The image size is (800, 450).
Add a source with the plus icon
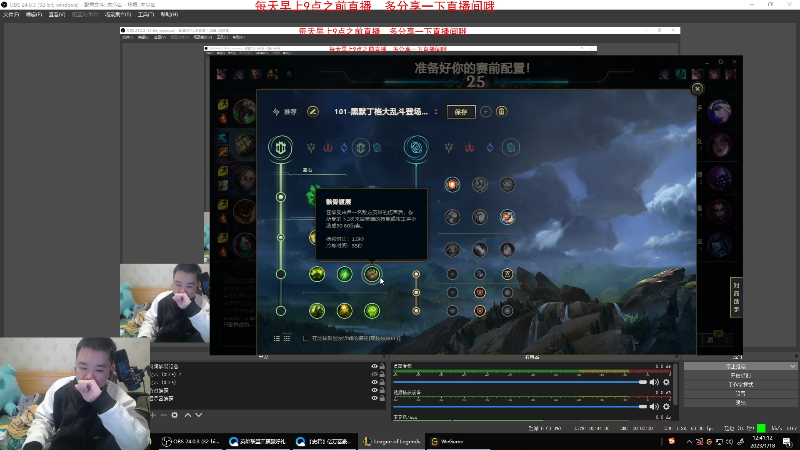[x=153, y=415]
